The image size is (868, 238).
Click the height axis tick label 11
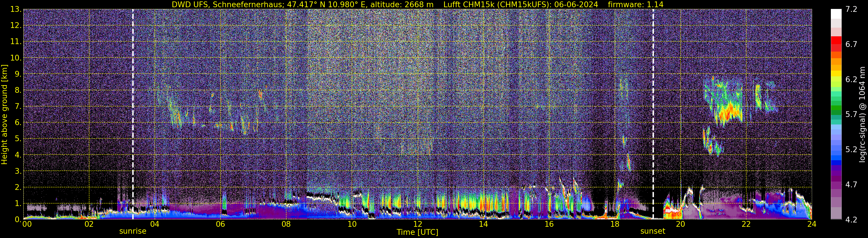(16, 42)
